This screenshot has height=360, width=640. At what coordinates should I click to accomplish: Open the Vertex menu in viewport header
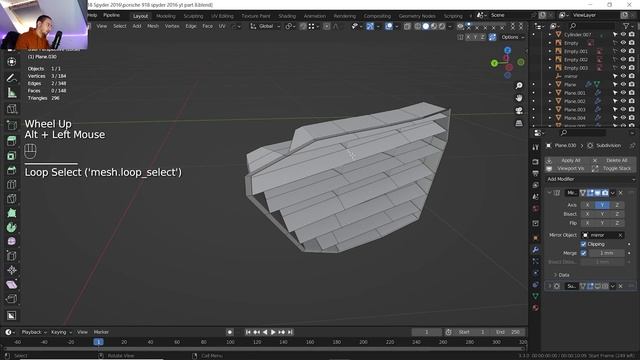(x=172, y=26)
